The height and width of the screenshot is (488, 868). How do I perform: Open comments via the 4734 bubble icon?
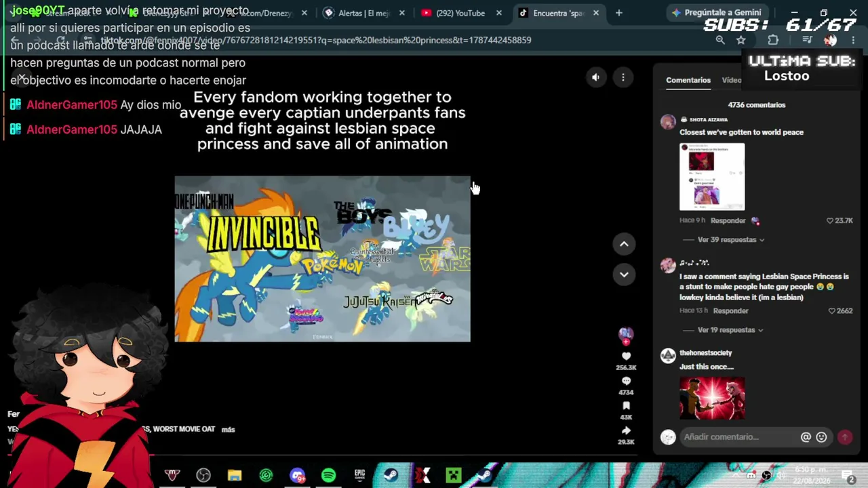[x=626, y=381]
